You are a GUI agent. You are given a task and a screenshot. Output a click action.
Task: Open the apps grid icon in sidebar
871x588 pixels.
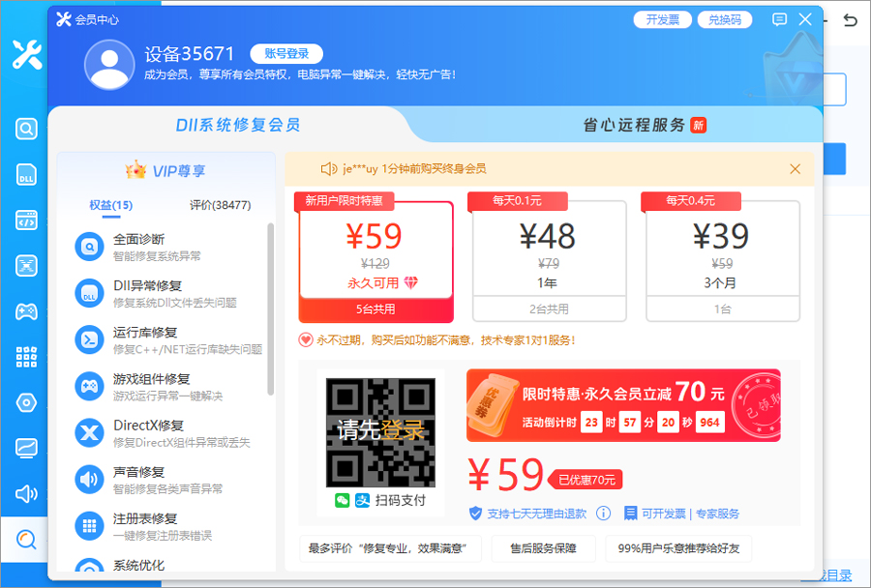26,357
